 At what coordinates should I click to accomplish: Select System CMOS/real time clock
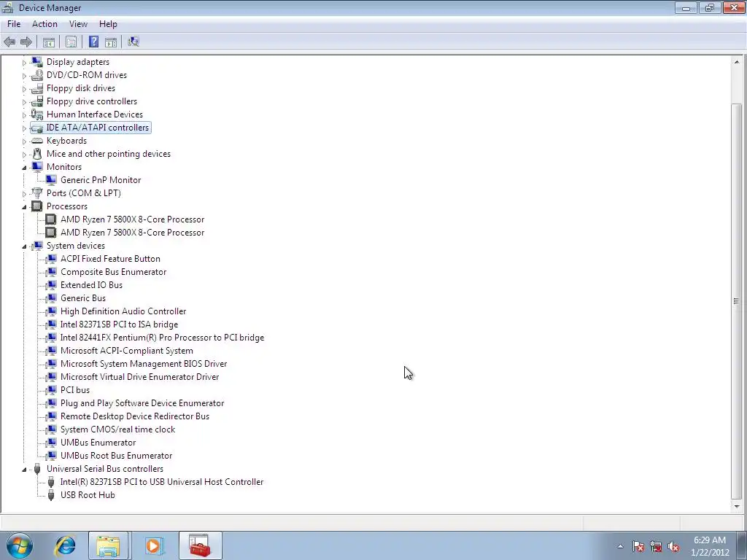click(x=117, y=429)
